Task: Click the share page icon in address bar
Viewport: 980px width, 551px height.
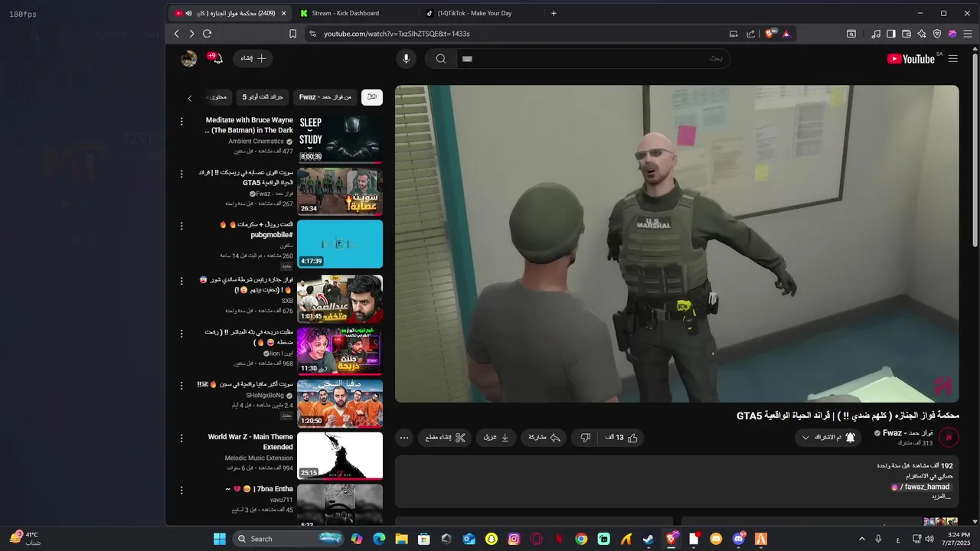Action: [750, 34]
